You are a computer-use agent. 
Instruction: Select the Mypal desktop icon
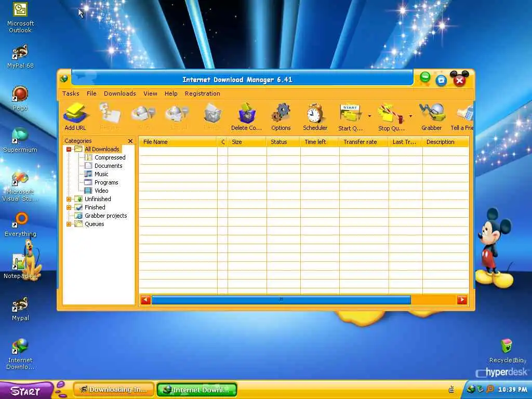[20, 309]
